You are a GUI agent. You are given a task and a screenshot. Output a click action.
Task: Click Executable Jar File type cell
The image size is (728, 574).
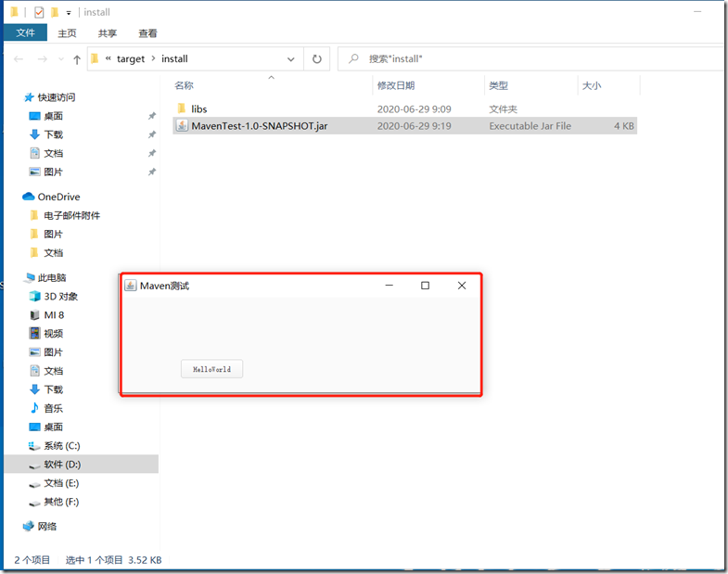point(530,126)
